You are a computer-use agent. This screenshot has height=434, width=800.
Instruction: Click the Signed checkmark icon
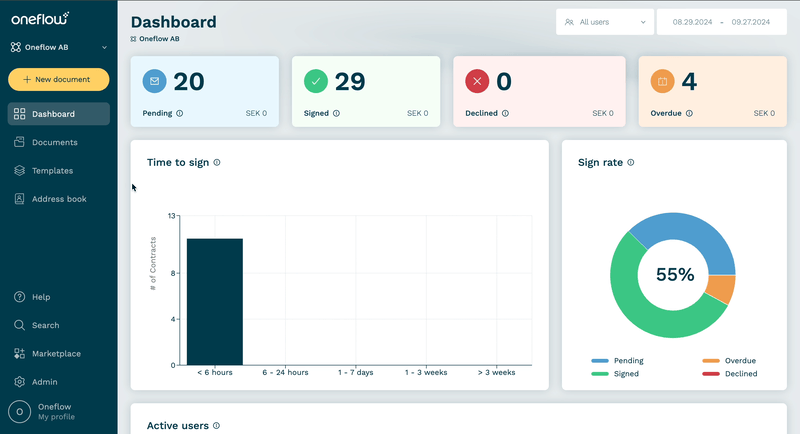pyautogui.click(x=316, y=81)
